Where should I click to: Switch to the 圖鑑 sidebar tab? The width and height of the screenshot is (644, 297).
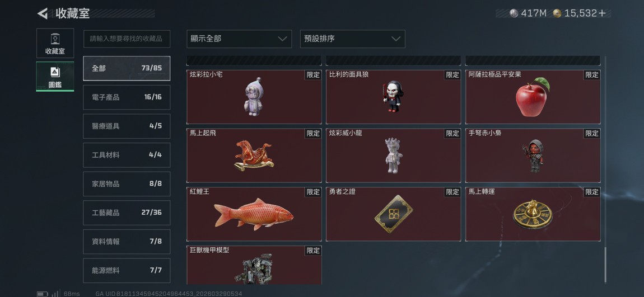pos(55,76)
